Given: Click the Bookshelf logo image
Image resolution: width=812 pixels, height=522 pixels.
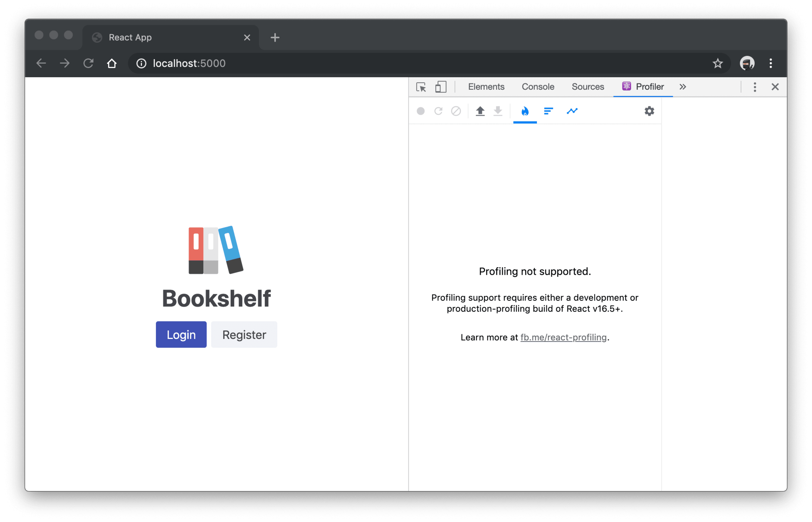Looking at the screenshot, I should pos(216,250).
